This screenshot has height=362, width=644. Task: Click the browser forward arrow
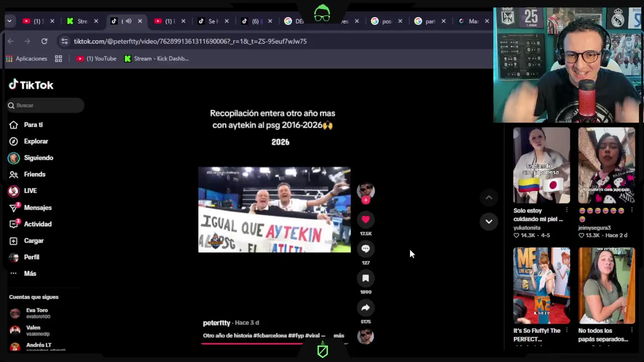[27, 41]
